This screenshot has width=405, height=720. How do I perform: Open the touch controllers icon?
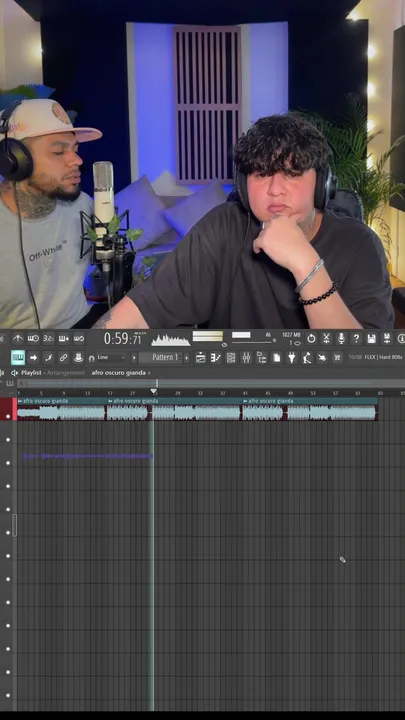coord(322,357)
